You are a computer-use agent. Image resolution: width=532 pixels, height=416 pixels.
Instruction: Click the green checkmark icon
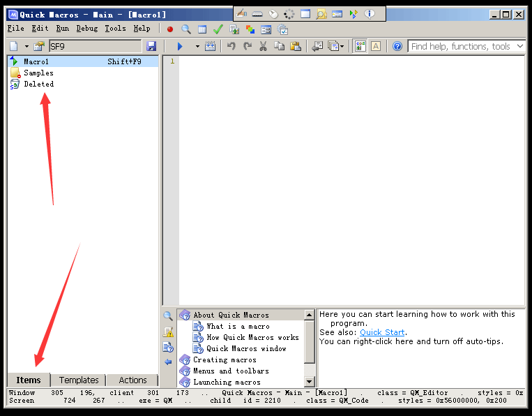tap(218, 29)
